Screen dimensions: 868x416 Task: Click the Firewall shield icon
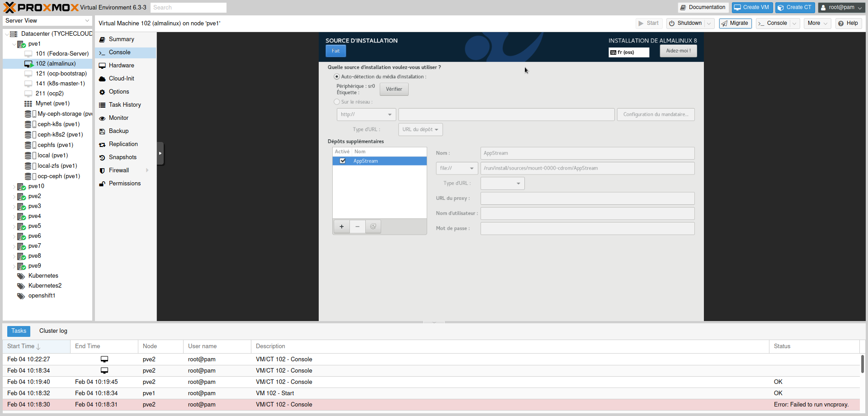[x=102, y=171]
